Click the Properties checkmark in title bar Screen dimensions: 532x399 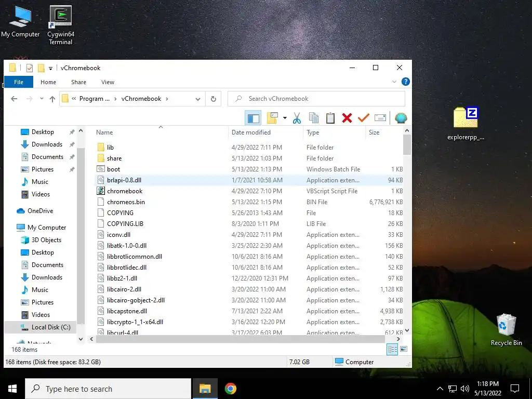tap(30, 68)
